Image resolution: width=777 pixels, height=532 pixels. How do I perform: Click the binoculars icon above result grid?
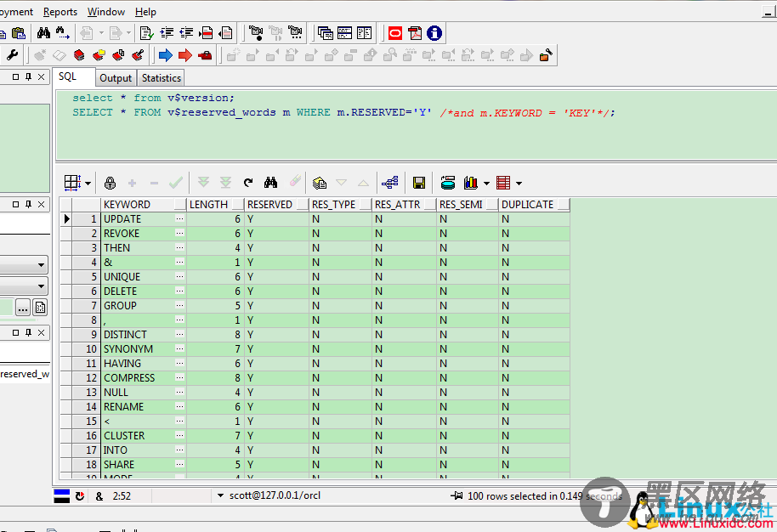point(271,183)
